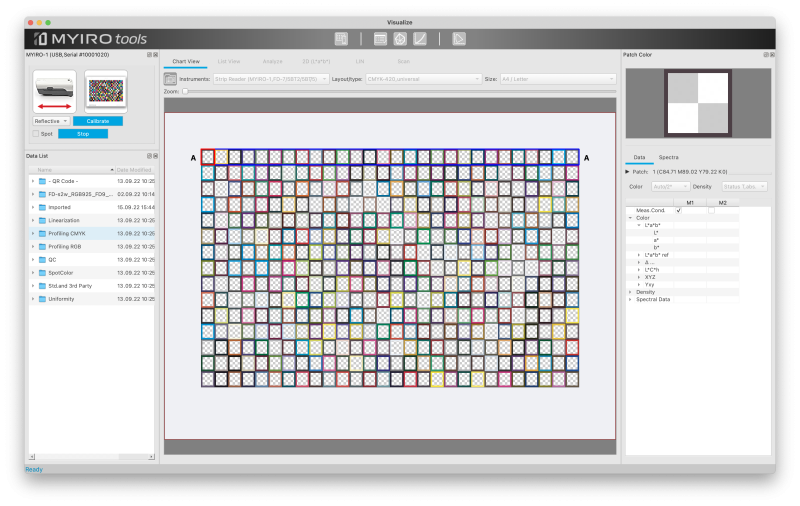Click the circular gauge icon in top toolbar
The image size is (800, 506).
point(400,39)
